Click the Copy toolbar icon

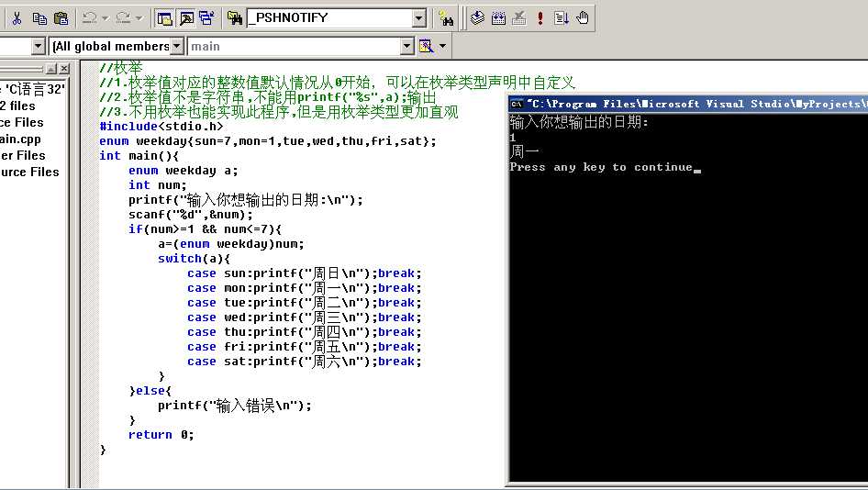(39, 18)
